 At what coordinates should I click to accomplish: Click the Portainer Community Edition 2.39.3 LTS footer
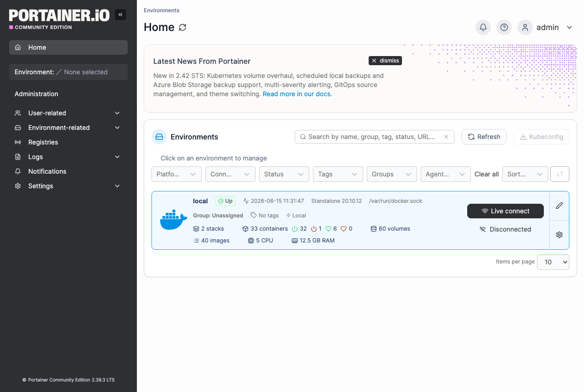point(68,380)
